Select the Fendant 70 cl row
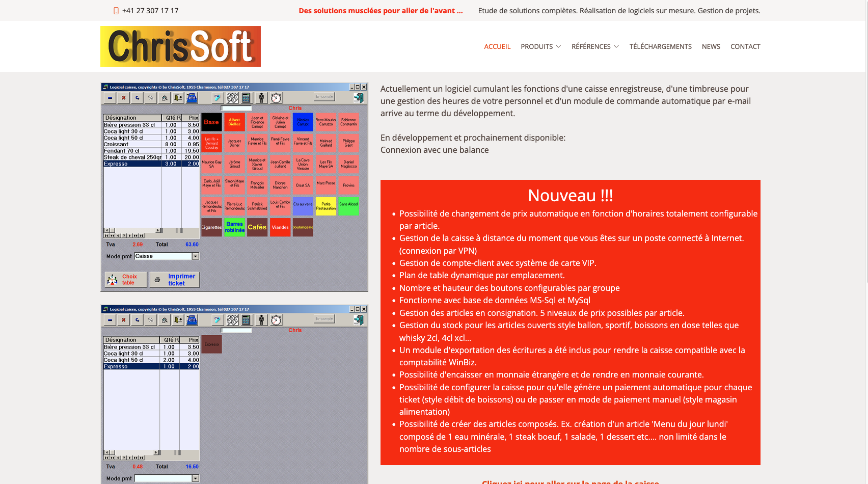The image size is (868, 484). click(151, 151)
